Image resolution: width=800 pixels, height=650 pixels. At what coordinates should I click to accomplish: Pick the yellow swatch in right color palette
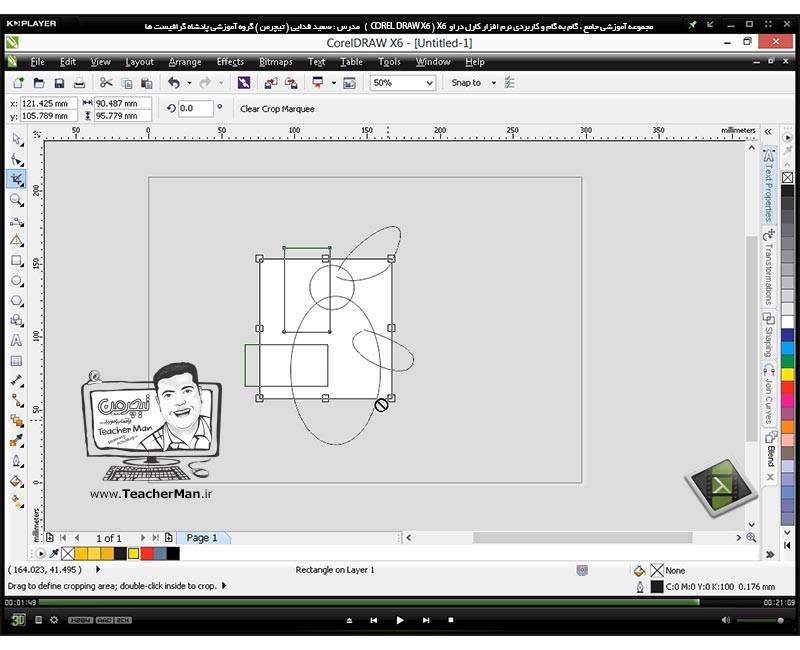coord(787,374)
